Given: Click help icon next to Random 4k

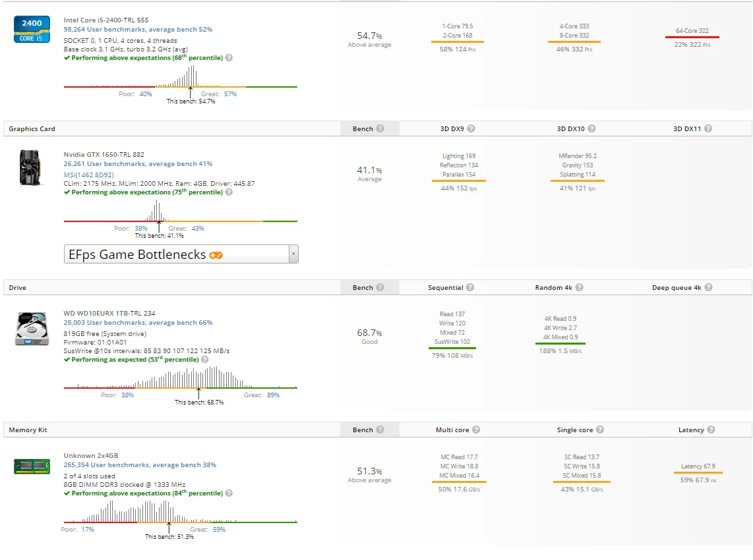Looking at the screenshot, I should pyautogui.click(x=579, y=287).
